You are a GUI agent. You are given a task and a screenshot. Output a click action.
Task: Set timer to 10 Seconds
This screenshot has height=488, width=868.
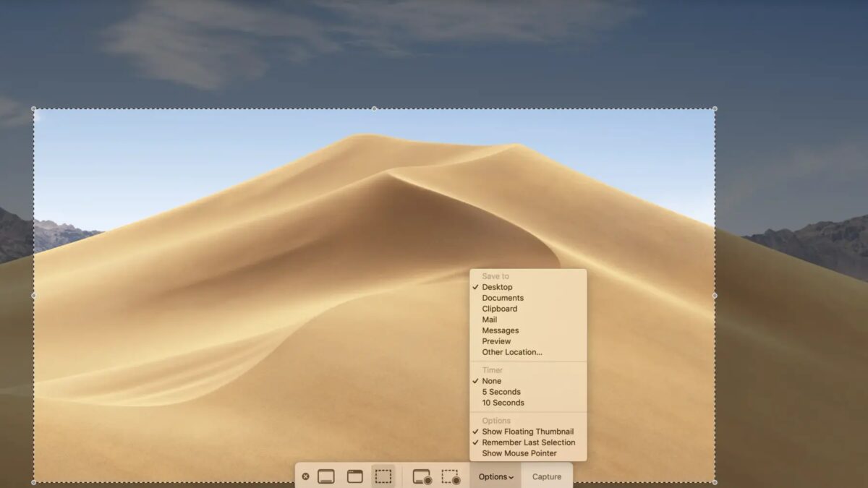(x=503, y=403)
